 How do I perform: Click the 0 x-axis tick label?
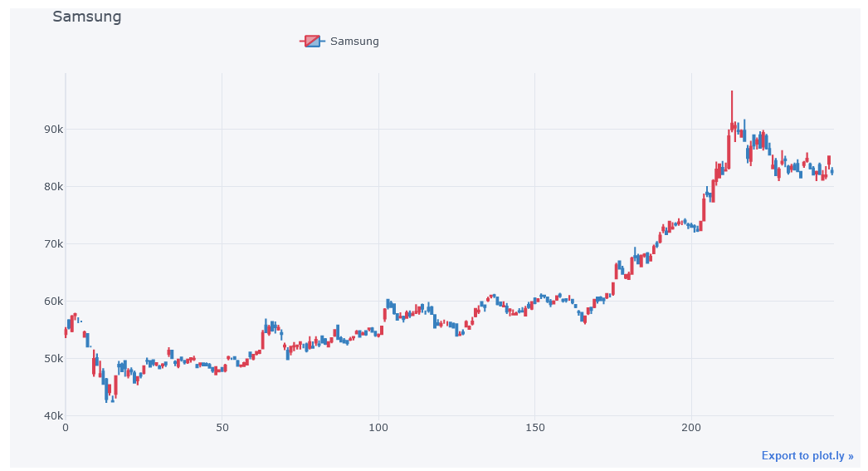tap(66, 428)
